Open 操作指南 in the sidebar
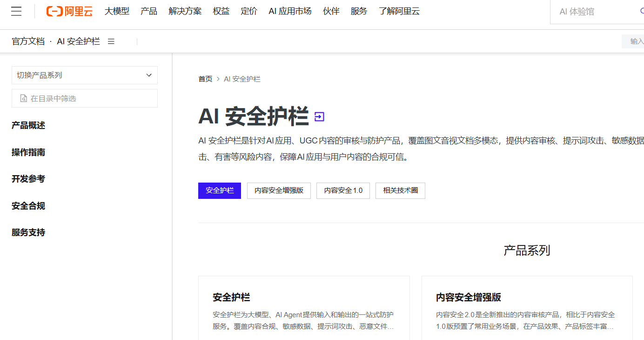Viewport: 644px width, 340px height. point(28,152)
